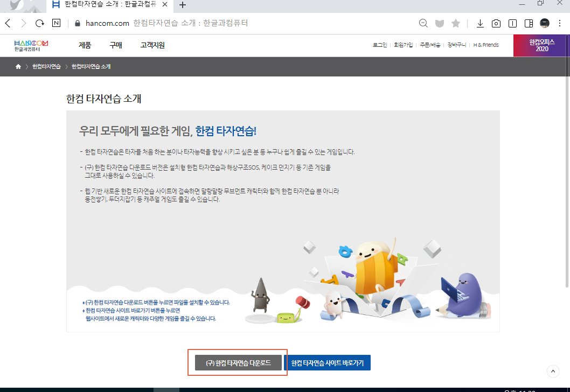Click the mascot characters illustration
The image size is (570, 392).
[369, 280]
